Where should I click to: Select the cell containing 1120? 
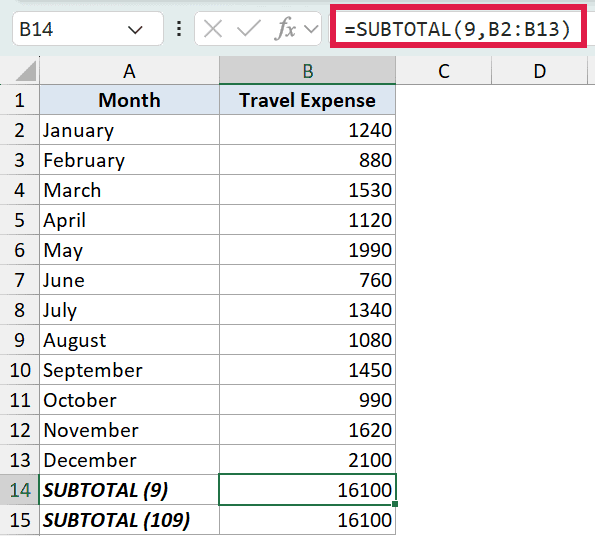308,220
